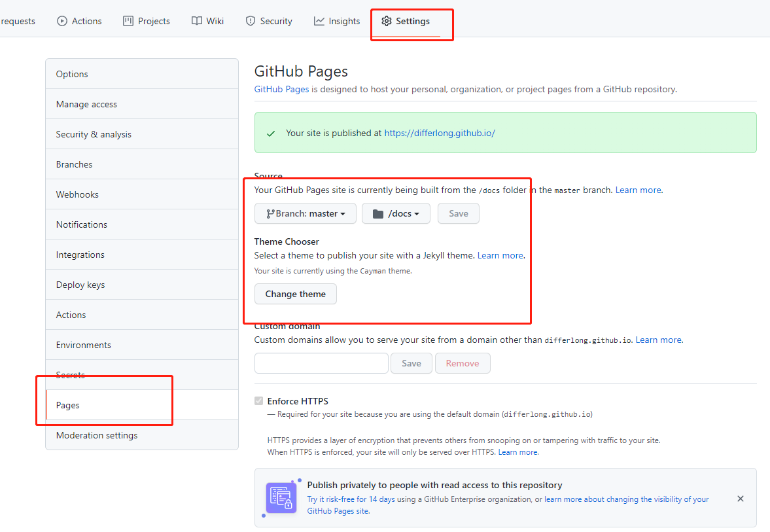This screenshot has width=770, height=532.
Task: Click Save next to /docs folder
Action: tap(458, 214)
